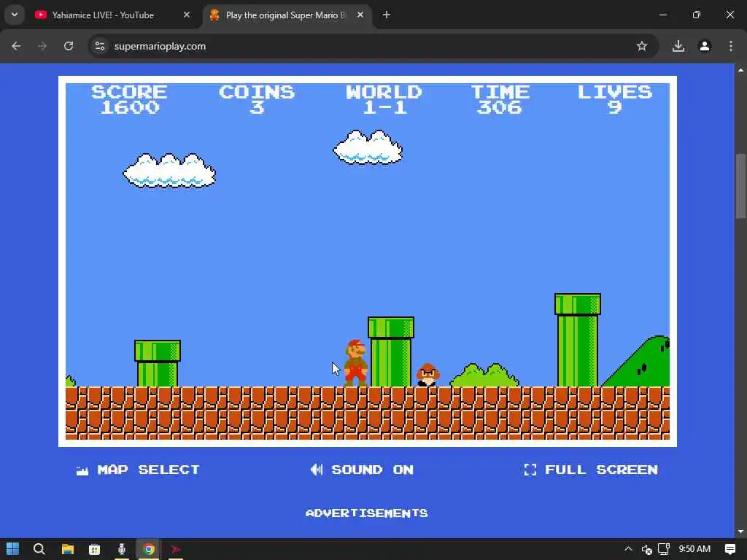Open the notification center icon
747x560 pixels.
[729, 549]
